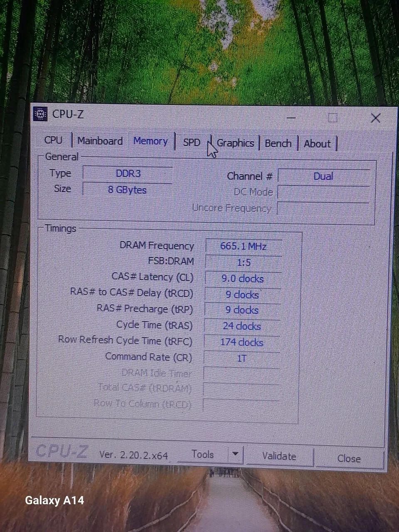399x532 pixels.
Task: Select the Memory tab
Action: 150,141
